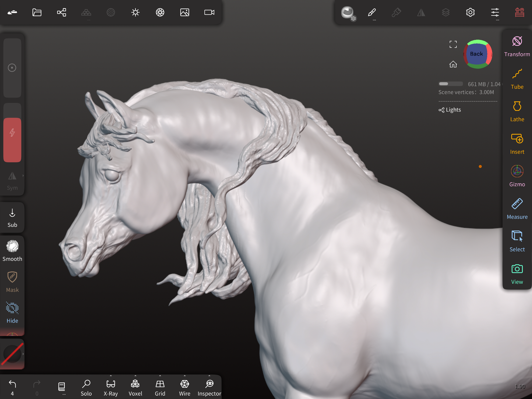Open the Voxel remesh options
The image size is (532, 399).
[135, 388]
